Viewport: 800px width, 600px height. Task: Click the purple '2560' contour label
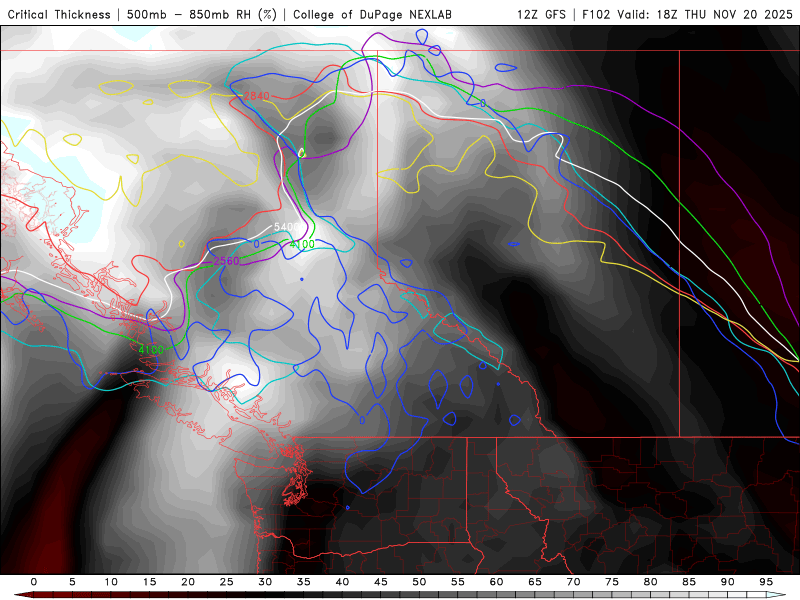(226, 261)
